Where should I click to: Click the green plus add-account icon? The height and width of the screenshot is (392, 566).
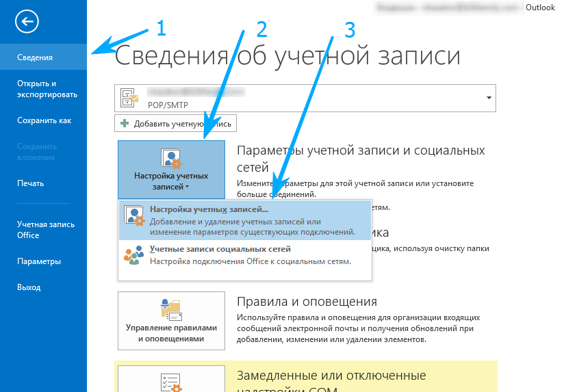tap(125, 123)
